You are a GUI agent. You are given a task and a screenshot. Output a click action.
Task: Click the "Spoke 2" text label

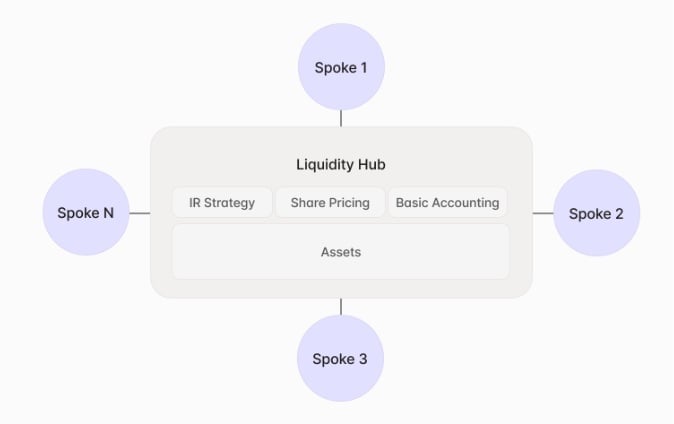point(596,214)
